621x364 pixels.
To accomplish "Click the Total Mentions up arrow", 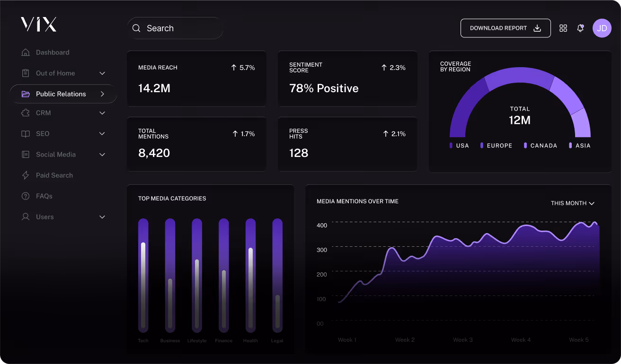I will 235,134.
